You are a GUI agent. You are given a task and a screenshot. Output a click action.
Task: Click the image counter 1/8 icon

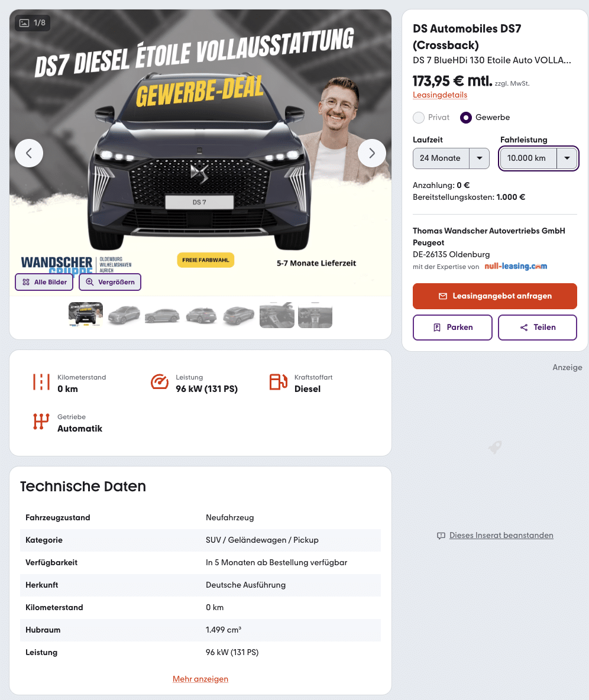25,23
